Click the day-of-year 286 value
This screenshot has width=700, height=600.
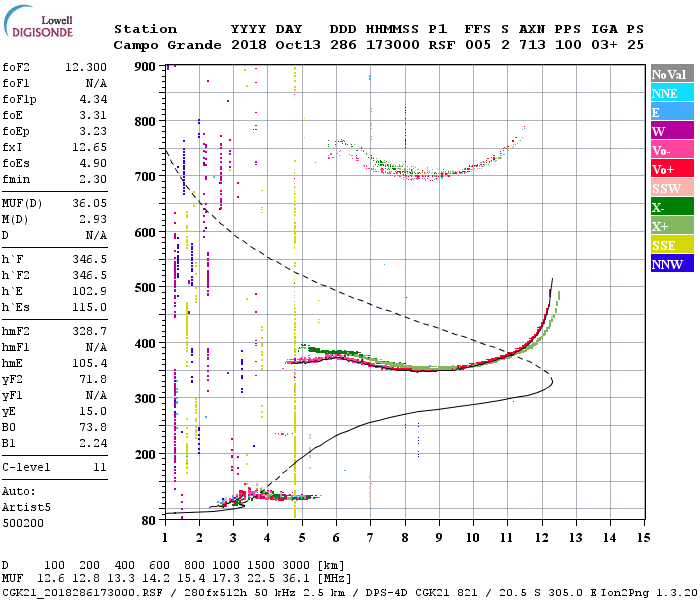coord(343,45)
